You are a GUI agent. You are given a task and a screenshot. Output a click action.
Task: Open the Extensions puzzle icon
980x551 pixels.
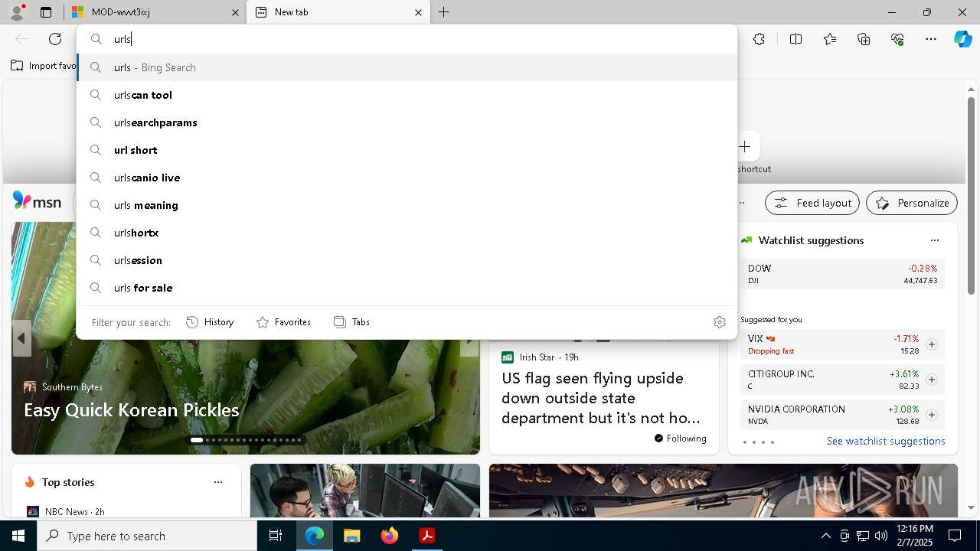(x=759, y=39)
